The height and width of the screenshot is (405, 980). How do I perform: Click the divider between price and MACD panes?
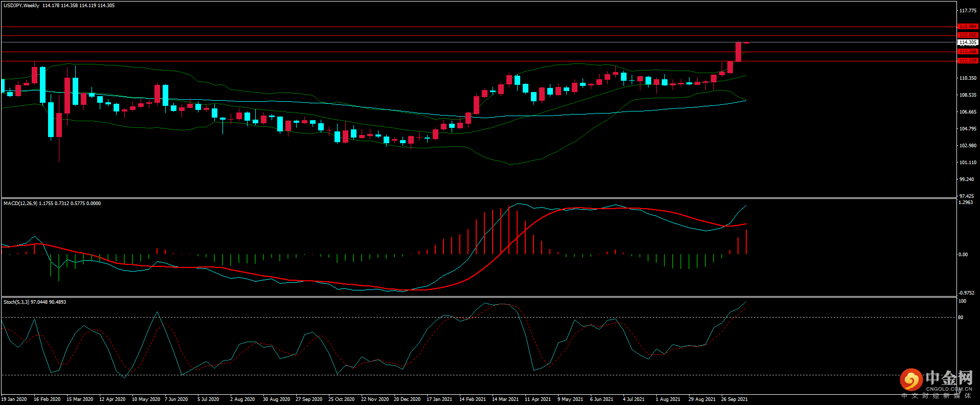(x=460, y=198)
